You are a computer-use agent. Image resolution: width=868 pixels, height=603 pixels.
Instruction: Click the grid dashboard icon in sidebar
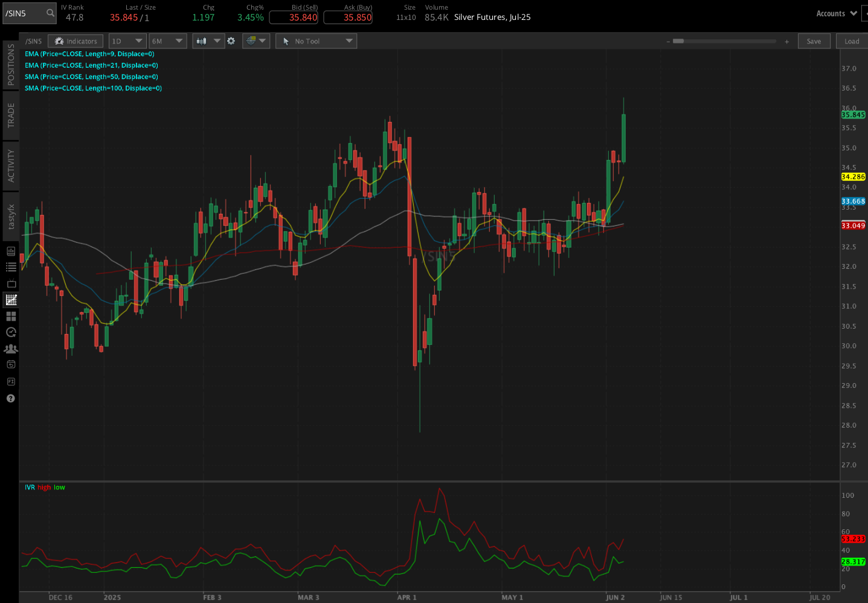click(x=10, y=316)
